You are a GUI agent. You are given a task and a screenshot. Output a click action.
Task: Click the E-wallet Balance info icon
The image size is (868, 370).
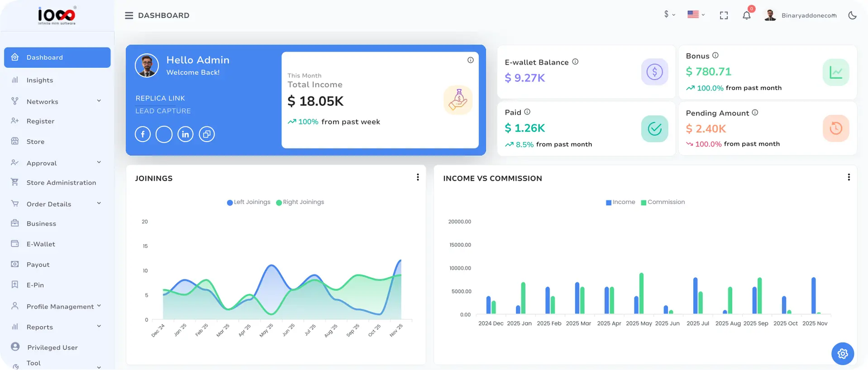pos(575,62)
